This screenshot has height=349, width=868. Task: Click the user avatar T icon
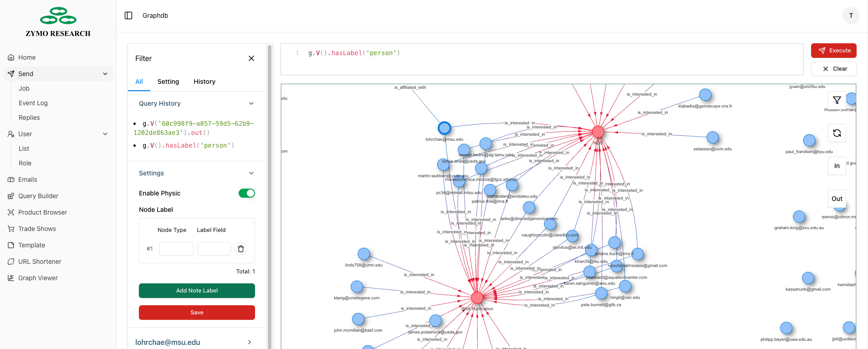[851, 15]
